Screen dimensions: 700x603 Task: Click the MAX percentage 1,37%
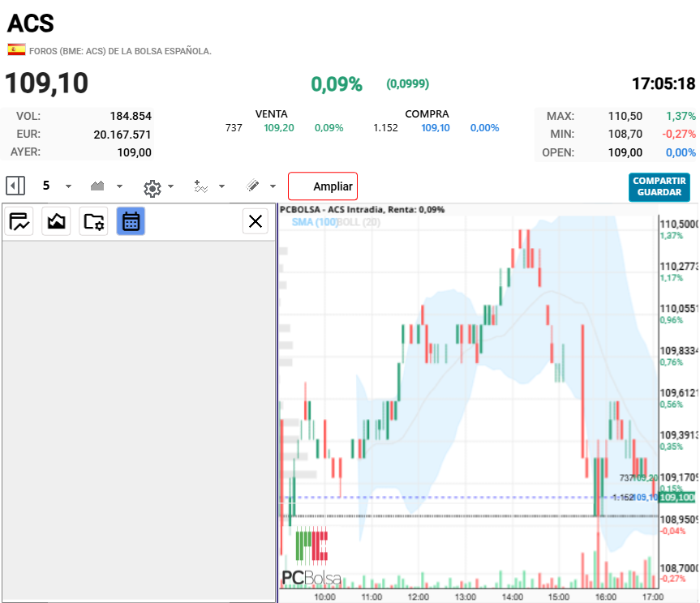tap(681, 116)
